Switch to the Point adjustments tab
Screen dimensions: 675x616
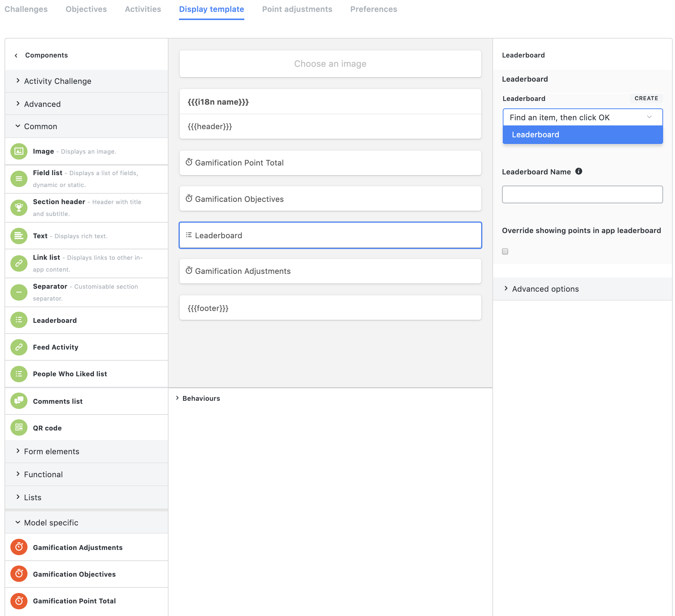(297, 9)
